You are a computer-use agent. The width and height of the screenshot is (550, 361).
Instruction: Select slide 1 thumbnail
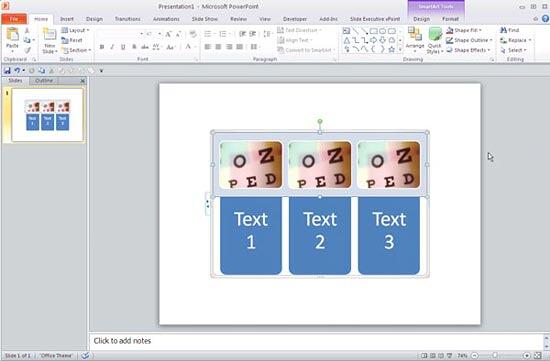point(48,115)
